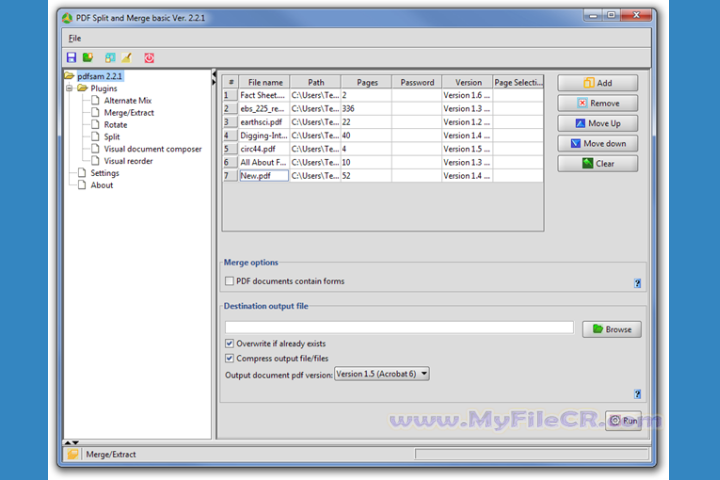Click row number 7 in the file table

pos(231,175)
